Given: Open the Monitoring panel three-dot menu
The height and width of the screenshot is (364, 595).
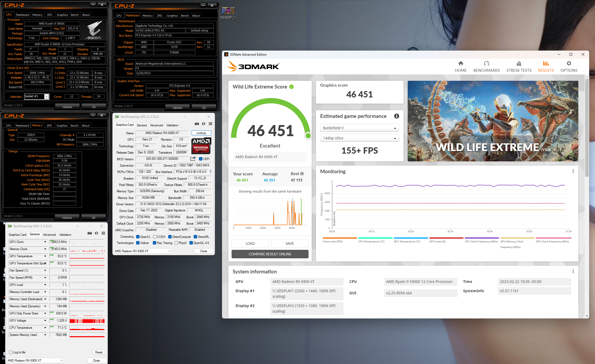Looking at the screenshot, I should coord(573,171).
